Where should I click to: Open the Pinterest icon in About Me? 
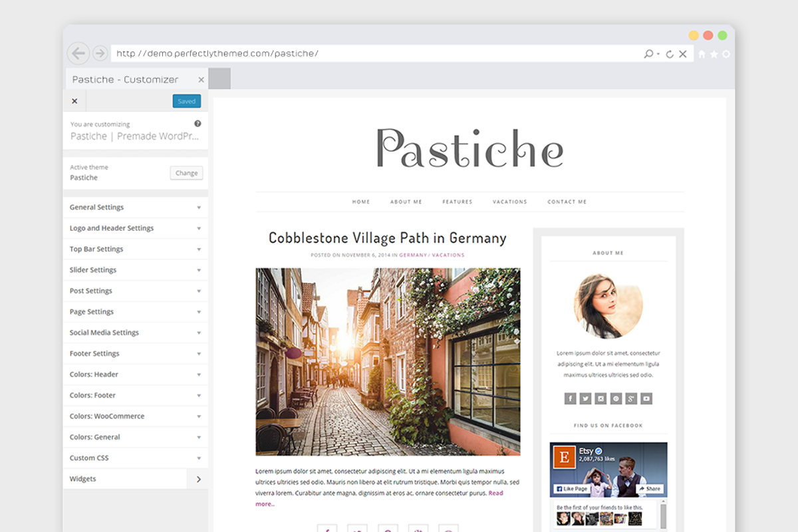[x=616, y=398]
